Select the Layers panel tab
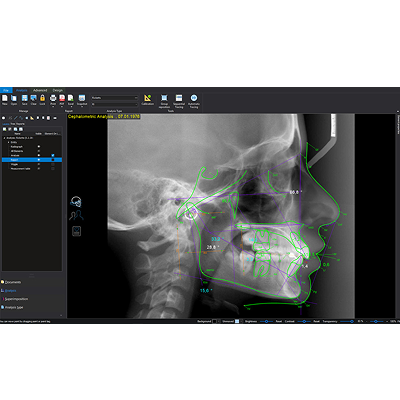The height and width of the screenshot is (400, 400). (6, 124)
